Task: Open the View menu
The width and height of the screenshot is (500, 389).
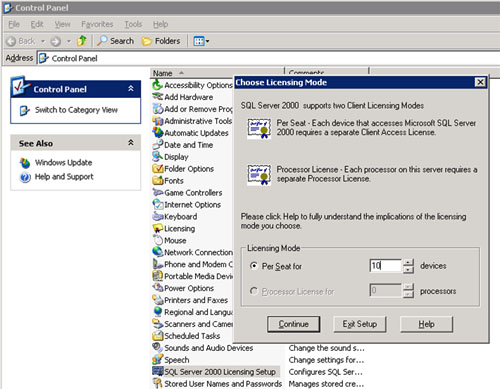Action: (62, 24)
